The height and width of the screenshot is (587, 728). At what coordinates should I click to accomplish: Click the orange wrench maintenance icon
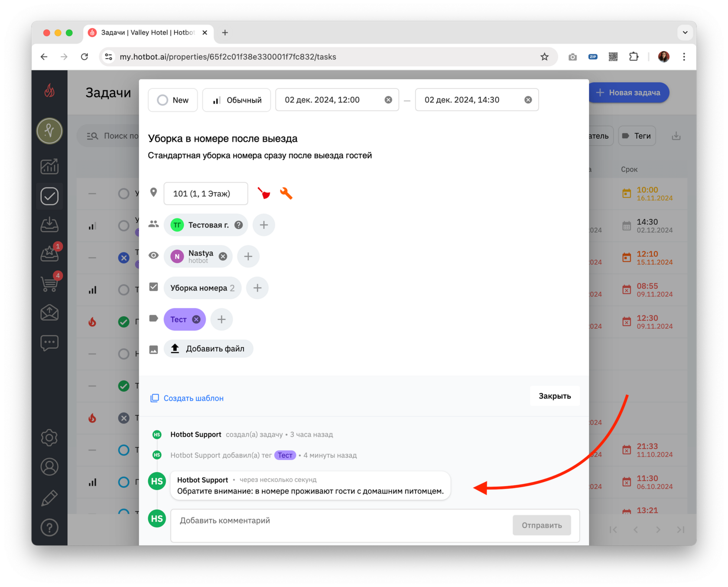(286, 193)
